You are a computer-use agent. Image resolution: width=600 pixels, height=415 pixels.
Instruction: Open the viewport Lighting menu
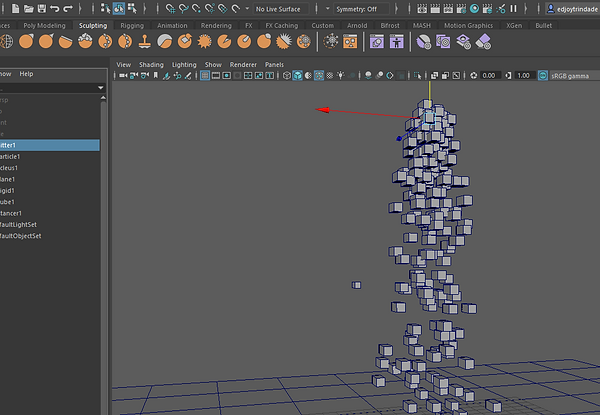pyautogui.click(x=184, y=65)
